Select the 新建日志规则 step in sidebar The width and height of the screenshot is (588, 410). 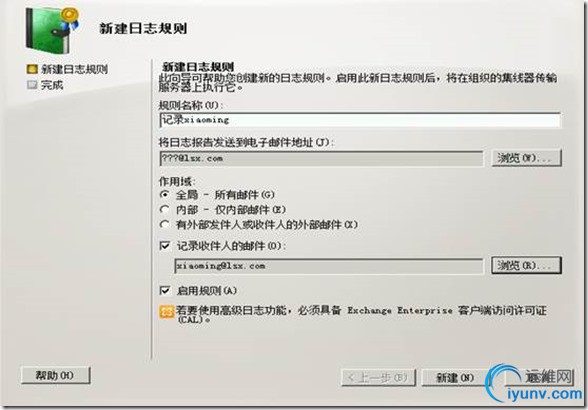[x=74, y=69]
